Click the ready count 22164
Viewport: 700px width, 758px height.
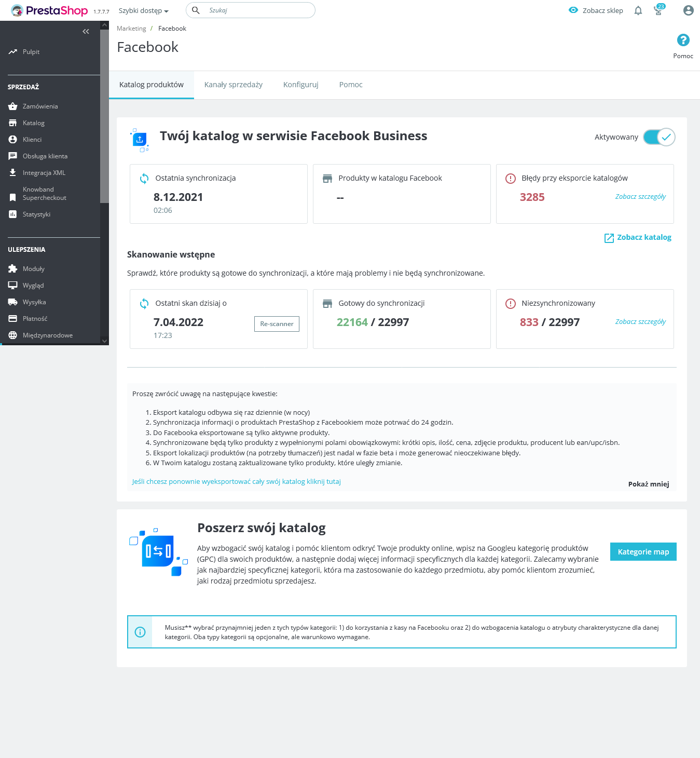pos(352,322)
